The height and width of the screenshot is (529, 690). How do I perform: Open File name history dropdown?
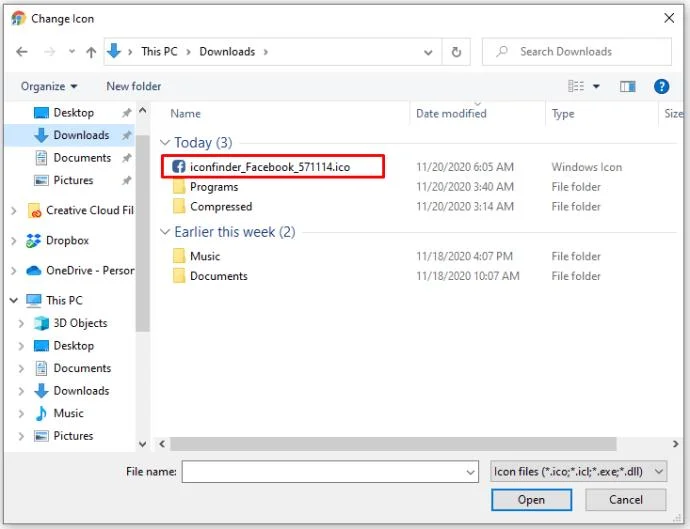tap(470, 472)
